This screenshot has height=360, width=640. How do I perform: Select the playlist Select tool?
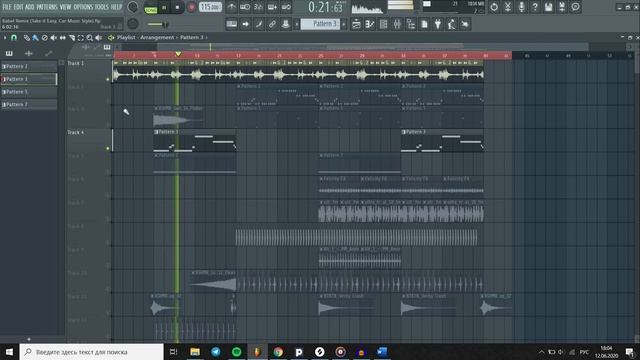click(x=81, y=38)
